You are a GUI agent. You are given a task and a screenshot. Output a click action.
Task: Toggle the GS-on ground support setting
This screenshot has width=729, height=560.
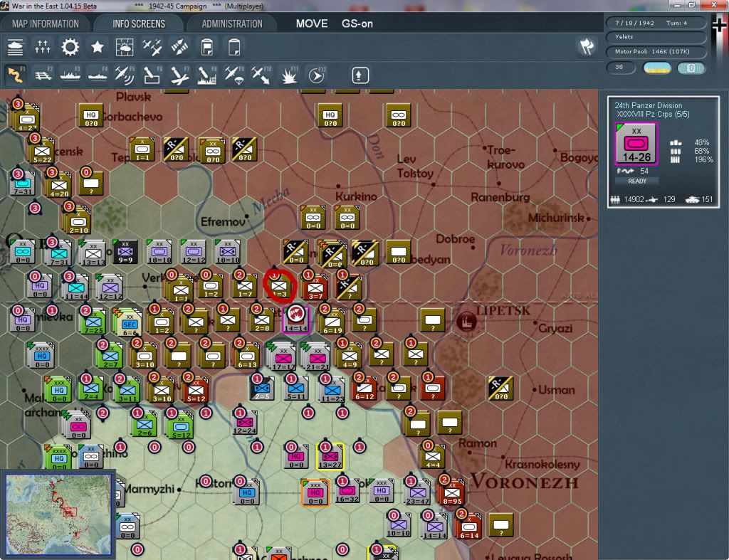point(357,23)
